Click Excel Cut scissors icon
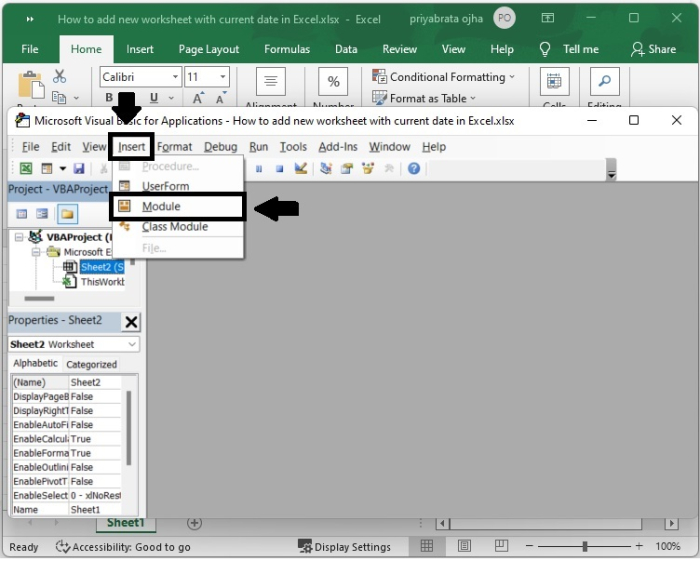700x561 pixels. [59, 76]
